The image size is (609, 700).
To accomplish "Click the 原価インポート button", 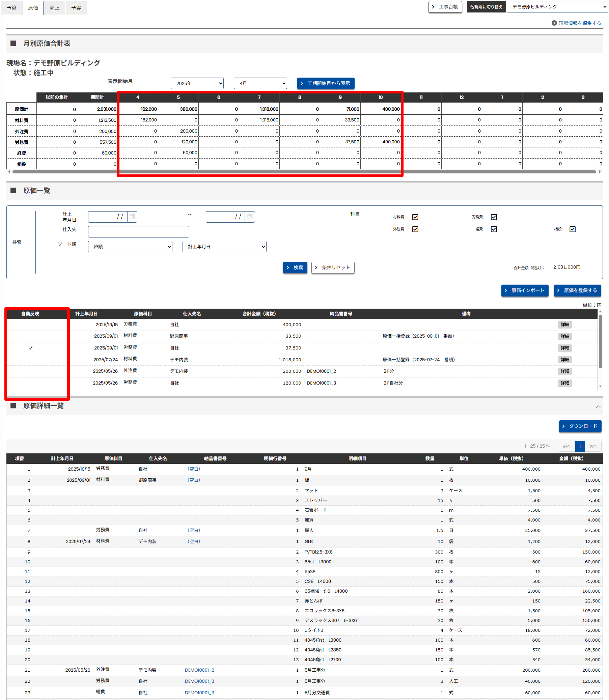I will pyautogui.click(x=524, y=290).
